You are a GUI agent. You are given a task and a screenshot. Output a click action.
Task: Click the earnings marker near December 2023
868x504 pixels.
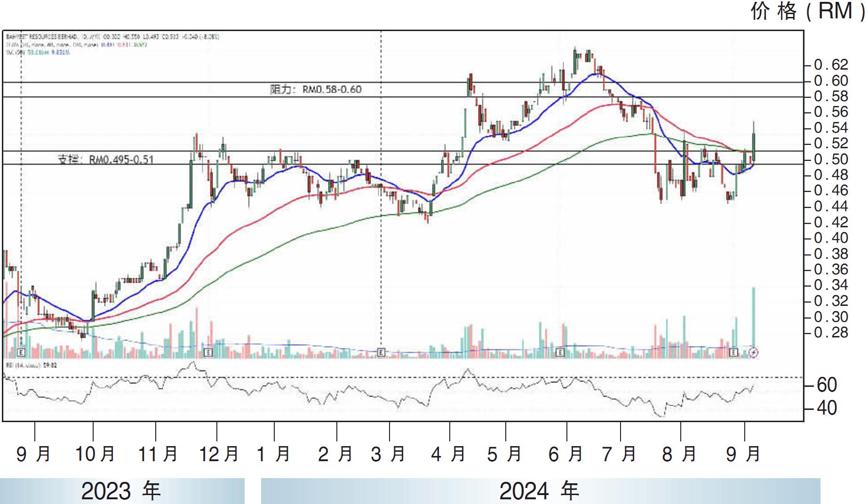(209, 352)
